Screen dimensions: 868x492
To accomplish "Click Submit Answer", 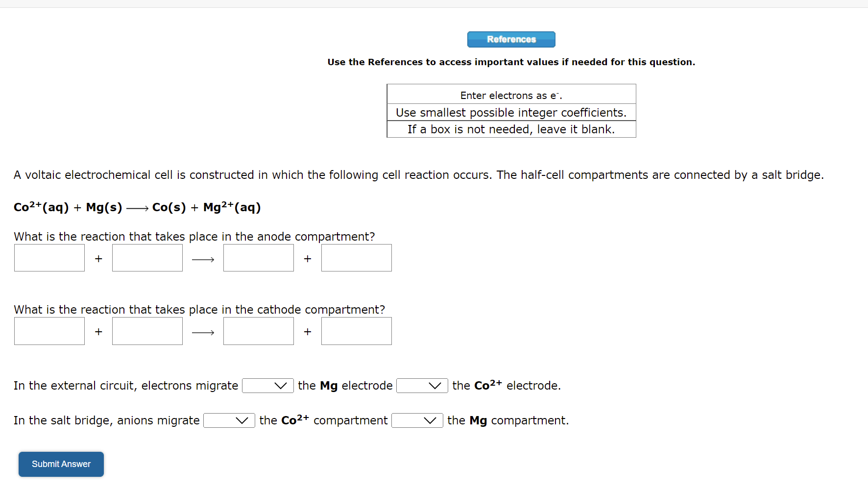I will [x=61, y=464].
